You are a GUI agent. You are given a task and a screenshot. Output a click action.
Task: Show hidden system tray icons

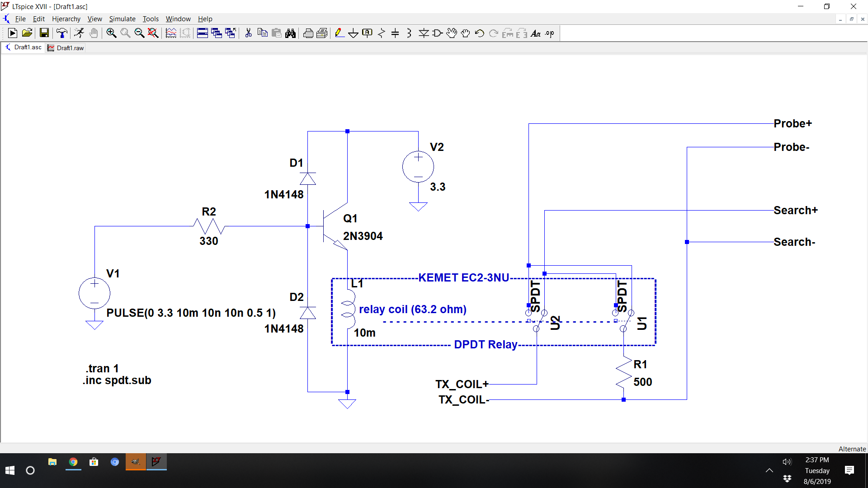click(x=769, y=470)
